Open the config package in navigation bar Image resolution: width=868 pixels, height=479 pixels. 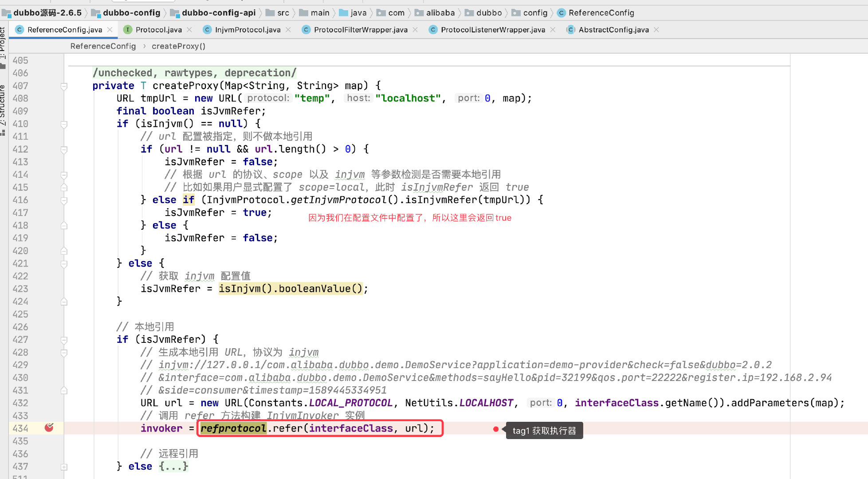click(535, 13)
